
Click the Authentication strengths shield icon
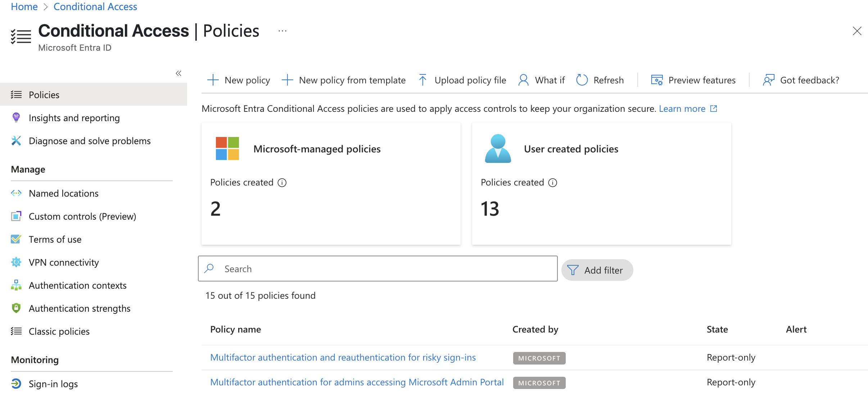(16, 308)
